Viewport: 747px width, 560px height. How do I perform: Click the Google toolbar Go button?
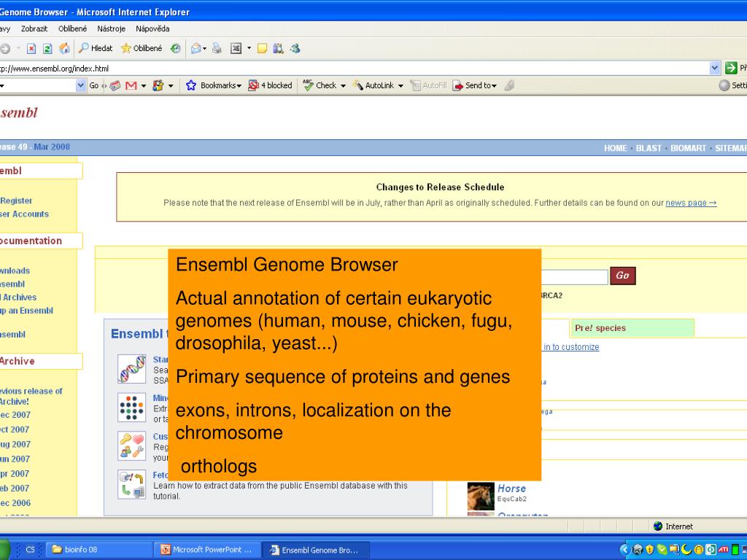click(x=94, y=85)
